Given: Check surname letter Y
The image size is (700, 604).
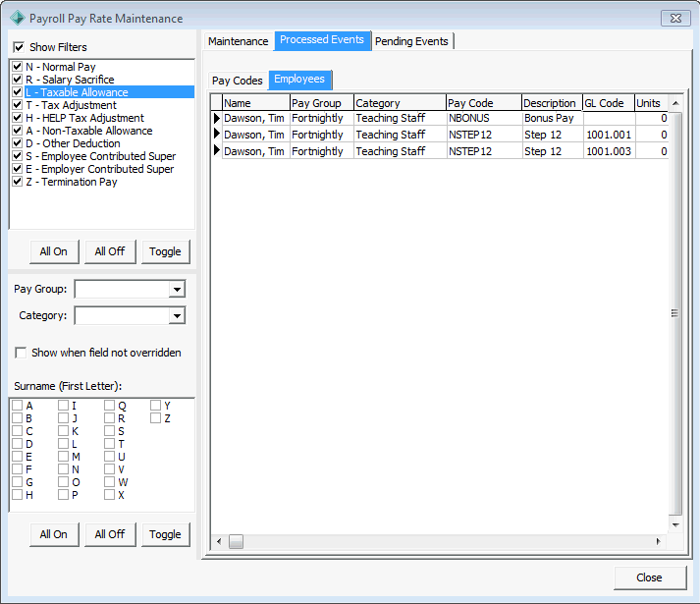Looking at the screenshot, I should 155,406.
